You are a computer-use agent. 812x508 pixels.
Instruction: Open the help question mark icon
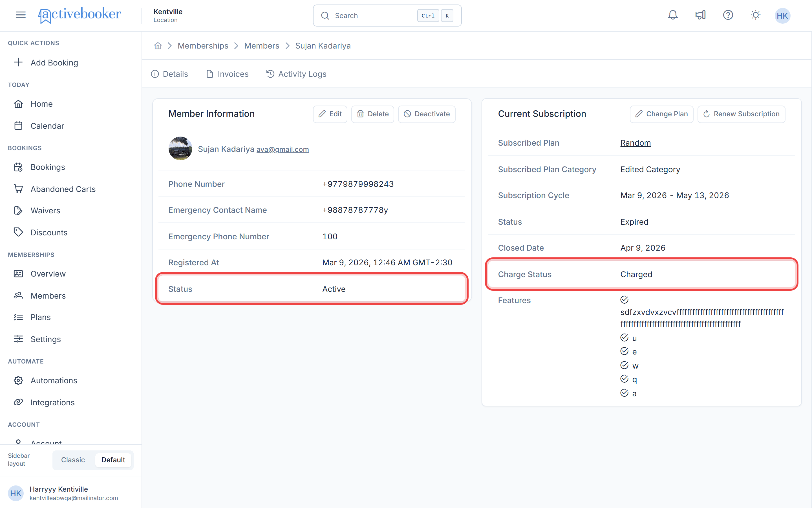(x=728, y=15)
